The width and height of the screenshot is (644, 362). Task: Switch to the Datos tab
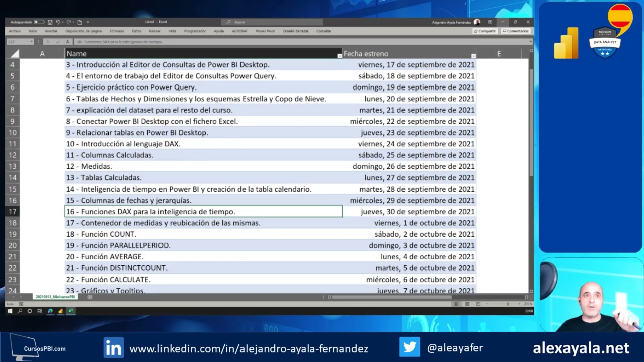pos(136,31)
